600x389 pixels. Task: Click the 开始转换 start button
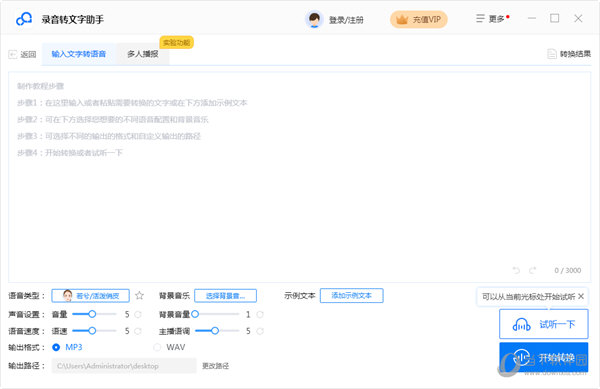(x=543, y=357)
